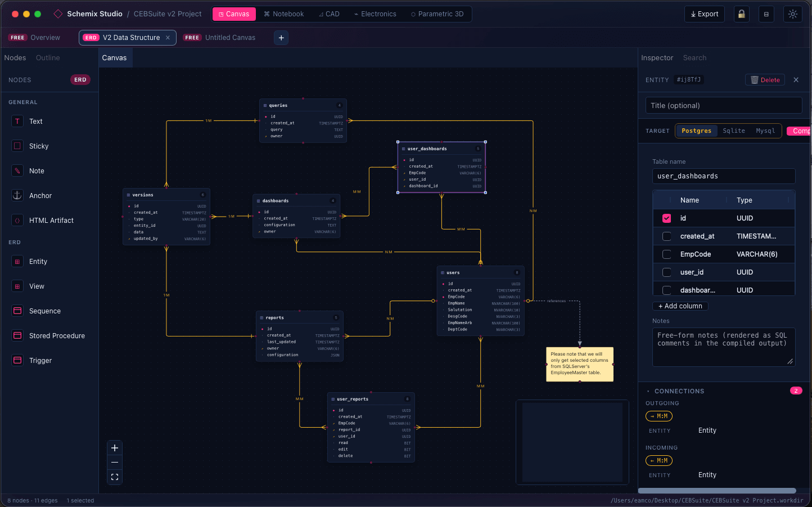
Task: Select the user_reports entity on canvas
Action: click(371, 428)
